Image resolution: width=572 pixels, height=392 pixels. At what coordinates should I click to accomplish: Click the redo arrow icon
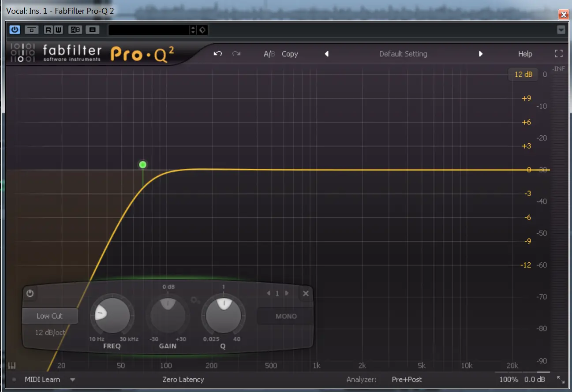236,54
